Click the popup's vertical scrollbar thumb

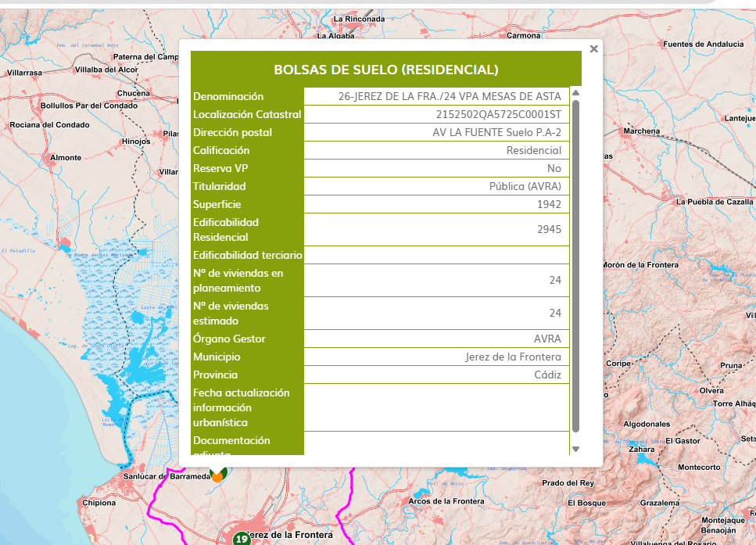coord(576,266)
